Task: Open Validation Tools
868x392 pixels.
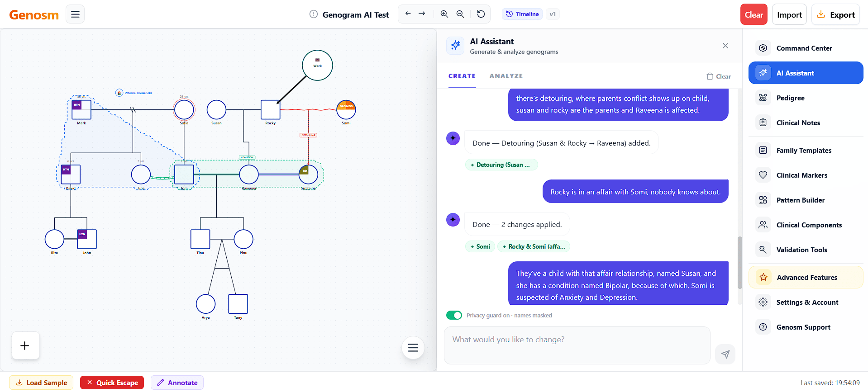Action: tap(806, 250)
